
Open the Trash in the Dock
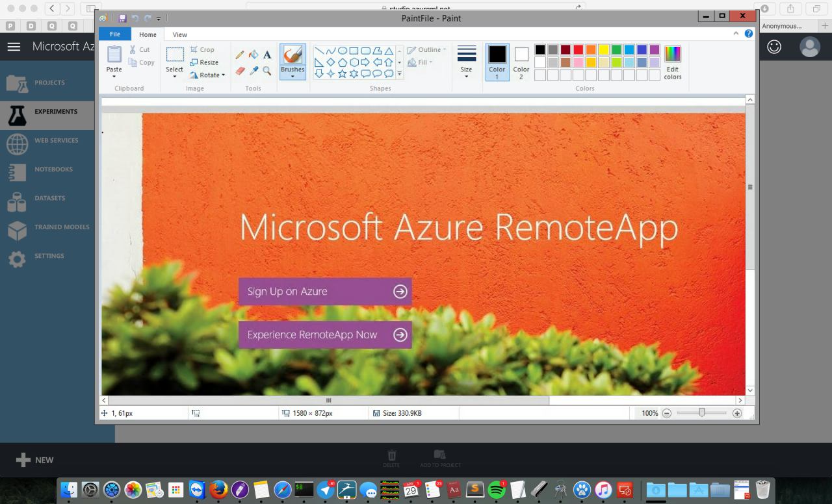[x=763, y=489]
